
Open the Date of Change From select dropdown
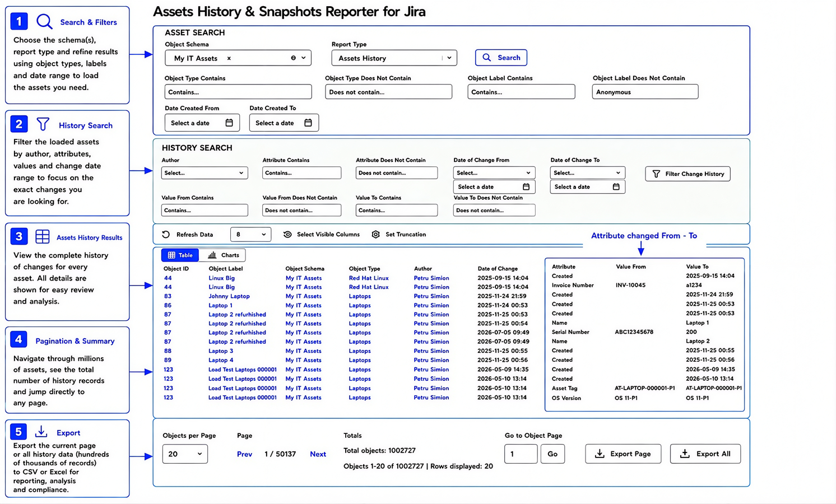[494, 173]
